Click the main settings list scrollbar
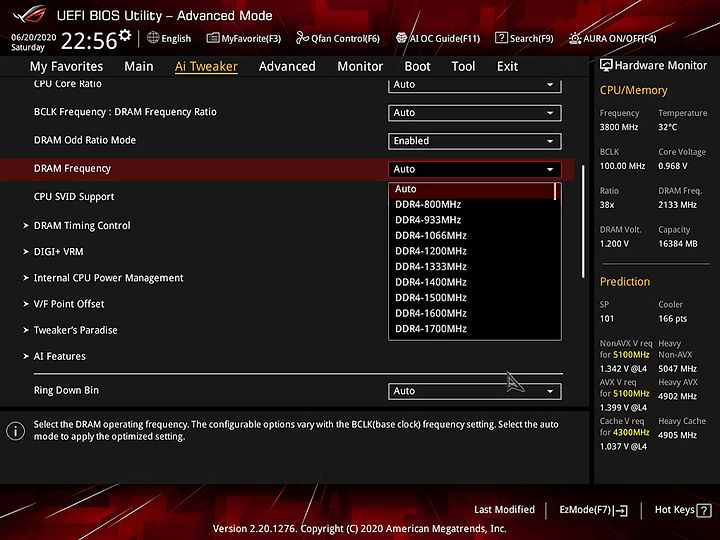 pos(583,221)
